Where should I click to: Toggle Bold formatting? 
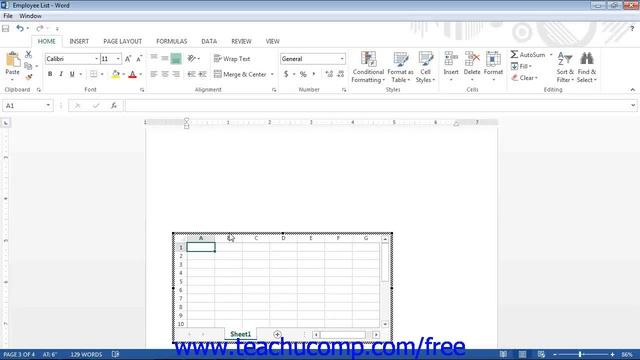click(x=50, y=74)
